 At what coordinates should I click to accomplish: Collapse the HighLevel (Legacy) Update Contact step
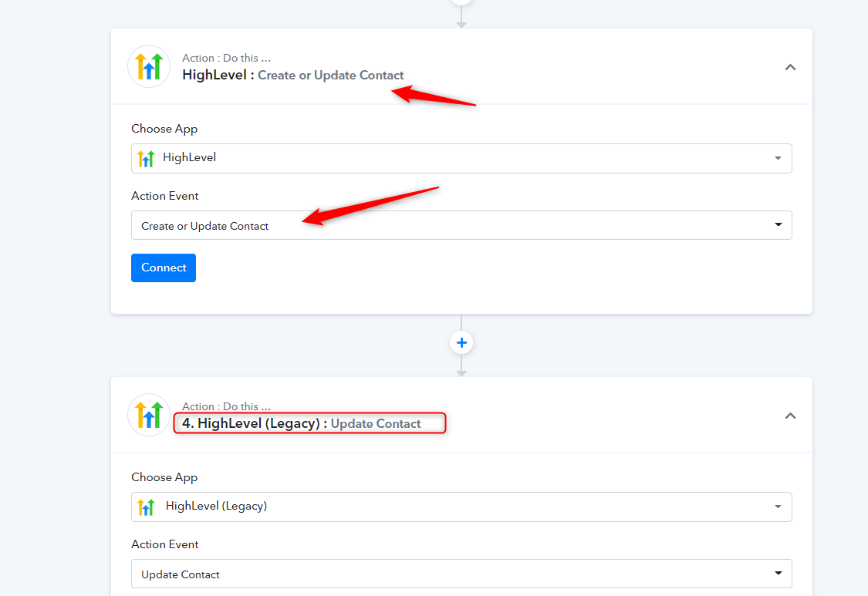click(790, 416)
